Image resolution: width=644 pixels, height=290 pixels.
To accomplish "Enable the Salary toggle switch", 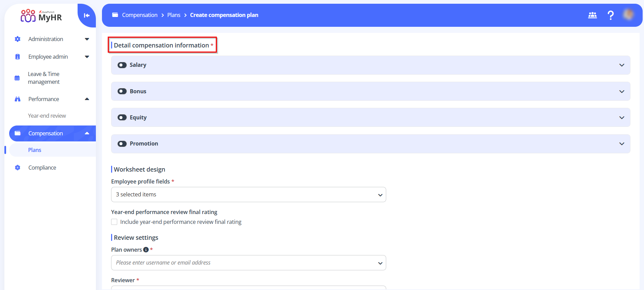I will click(122, 65).
